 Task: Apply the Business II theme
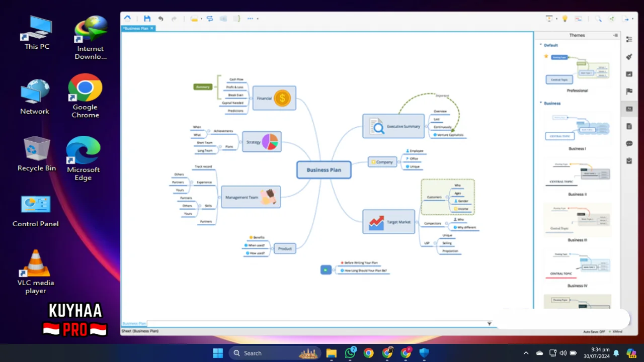pyautogui.click(x=578, y=173)
